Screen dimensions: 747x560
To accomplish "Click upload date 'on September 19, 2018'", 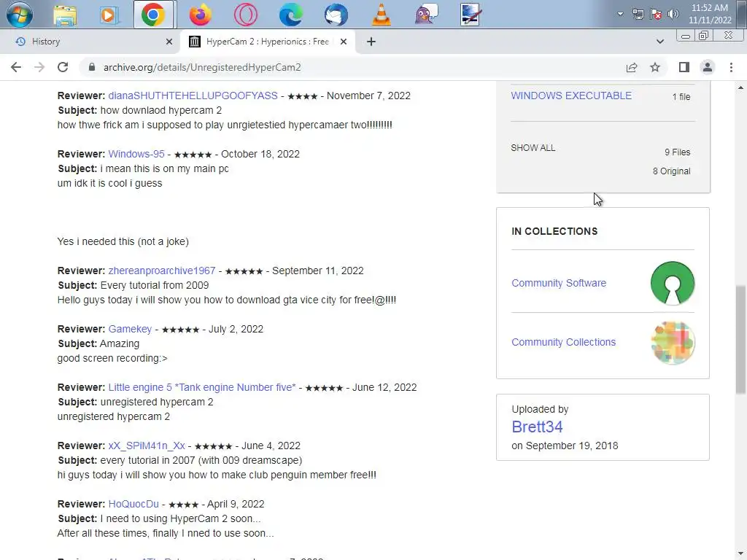I will (565, 446).
